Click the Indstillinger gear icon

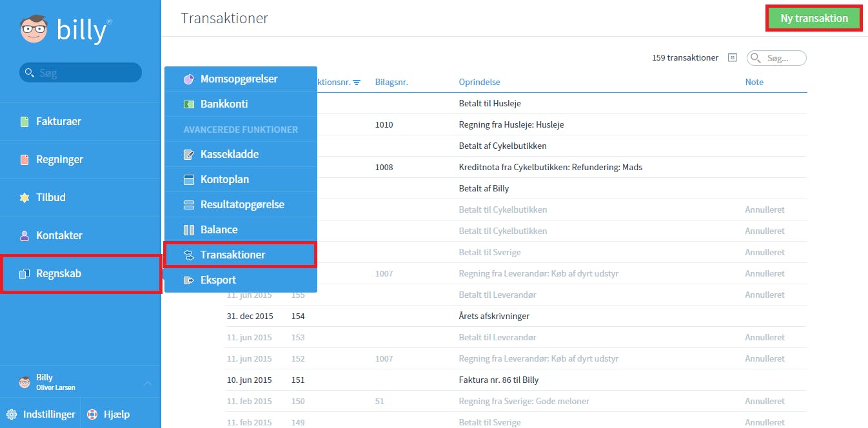pos(12,414)
